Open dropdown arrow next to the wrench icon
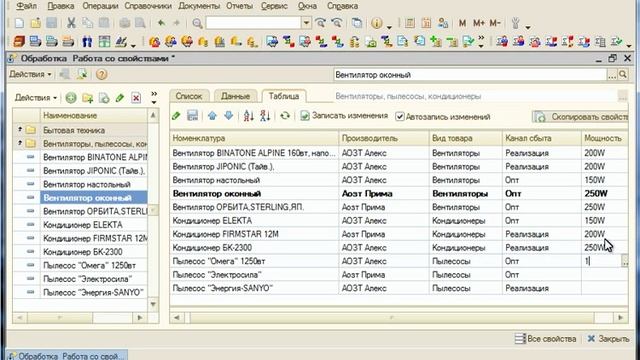This screenshot has height=360, width=640. 528,27
